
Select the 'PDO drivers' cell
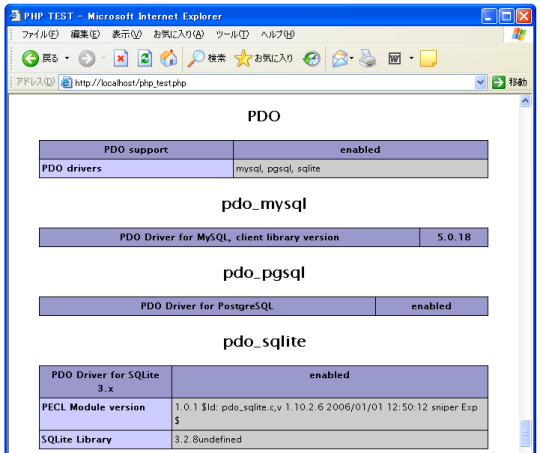[136, 168]
